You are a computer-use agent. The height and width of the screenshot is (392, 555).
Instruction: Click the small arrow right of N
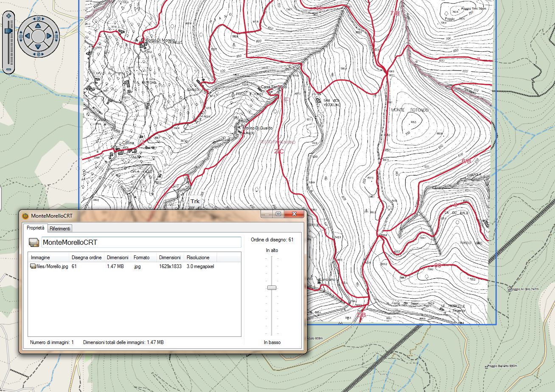[x=43, y=20]
